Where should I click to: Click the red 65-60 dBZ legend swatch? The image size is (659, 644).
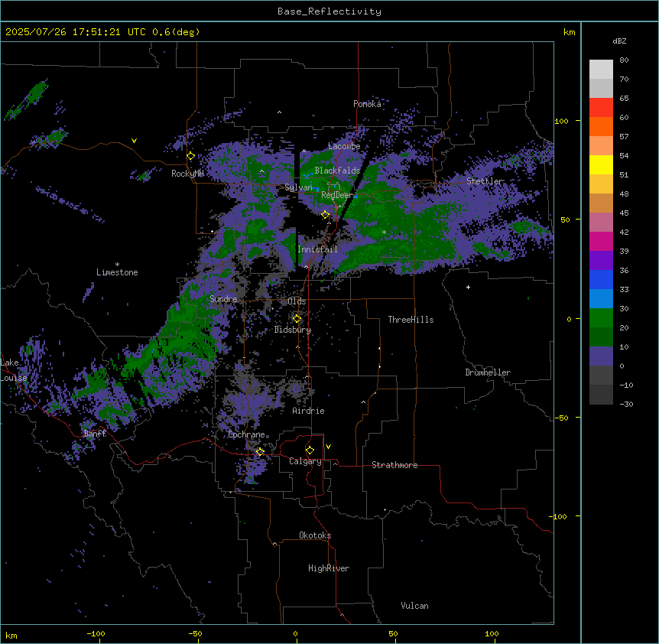pyautogui.click(x=601, y=108)
